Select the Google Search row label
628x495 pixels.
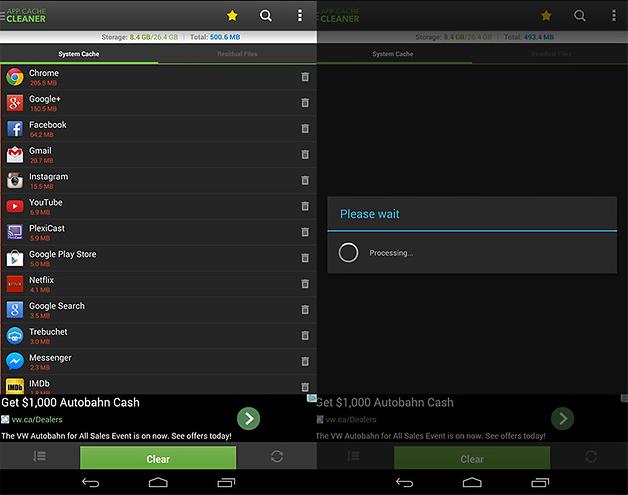pos(57,306)
